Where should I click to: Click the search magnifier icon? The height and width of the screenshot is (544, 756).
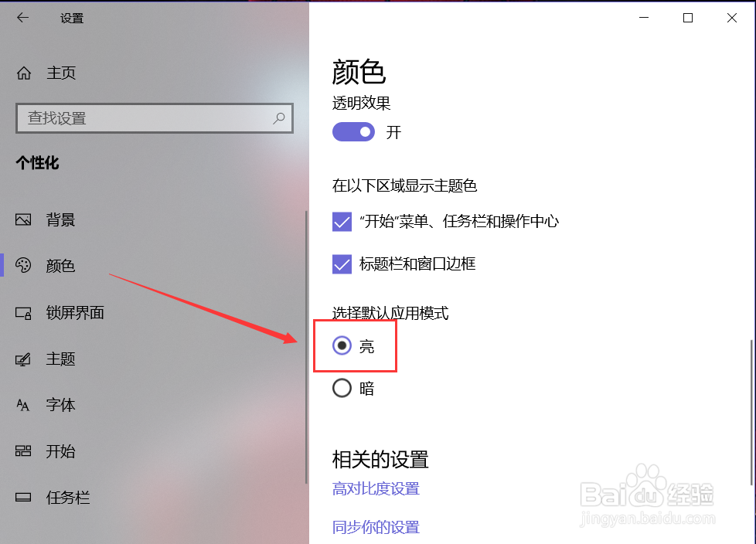click(x=279, y=118)
